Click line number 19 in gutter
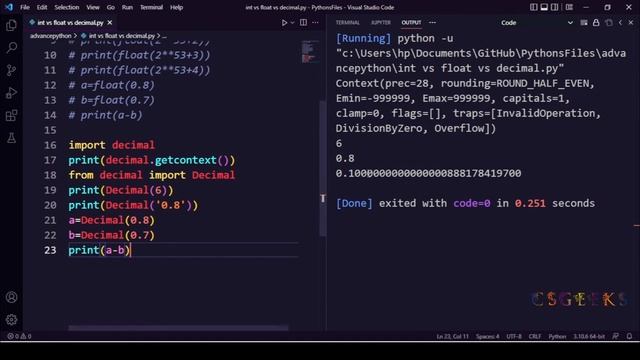Image resolution: width=640 pixels, height=360 pixels. coord(50,190)
